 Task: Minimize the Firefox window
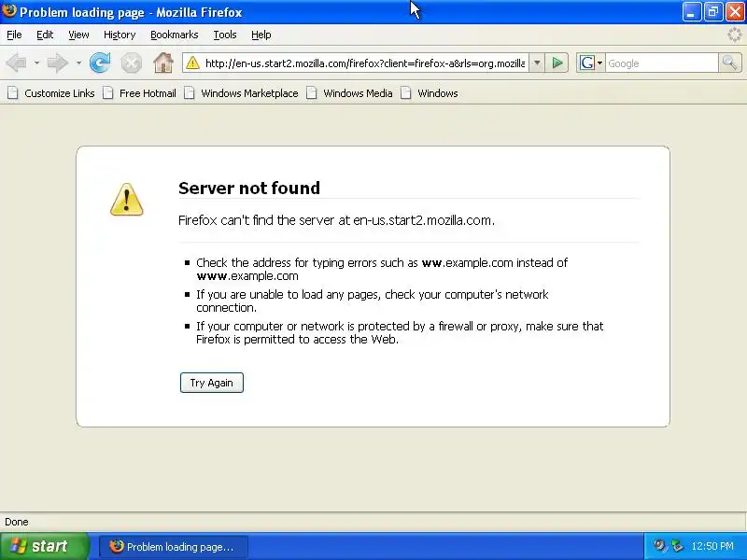691,11
